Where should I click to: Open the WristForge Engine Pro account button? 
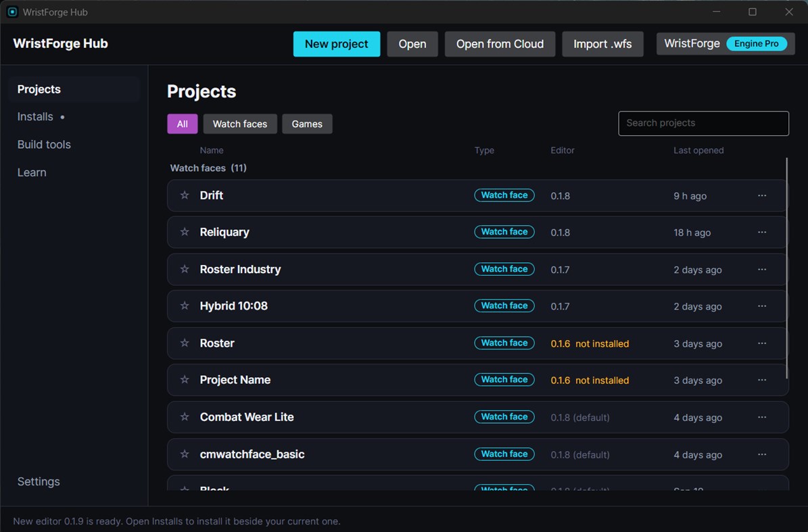726,44
